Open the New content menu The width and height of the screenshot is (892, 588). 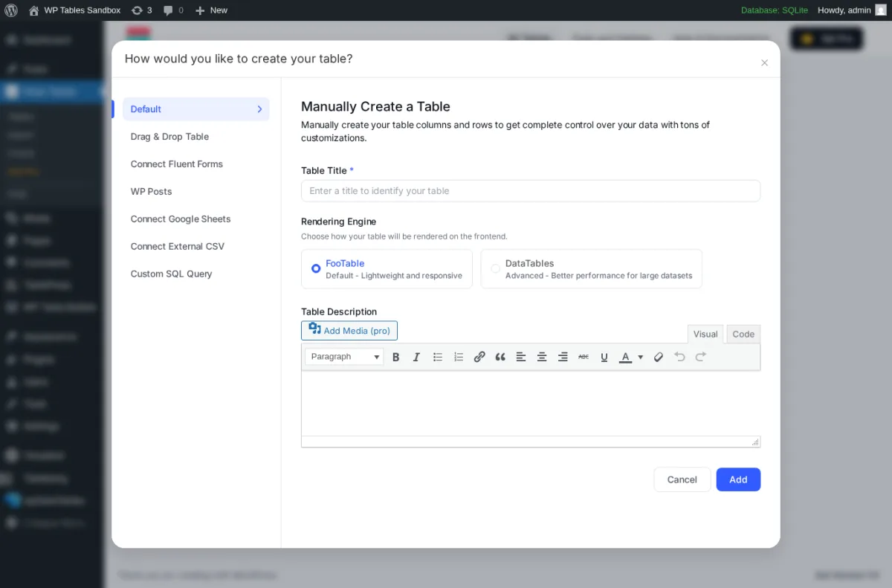[x=212, y=10]
